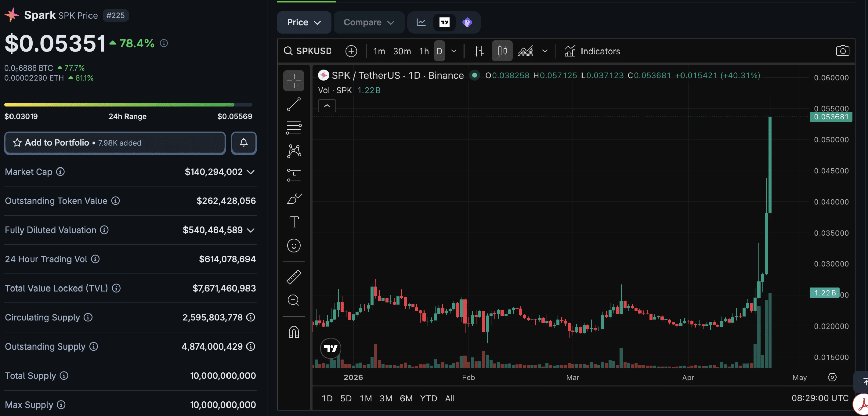
Task: Show info for Outstanding Supply label
Action: [93, 346]
